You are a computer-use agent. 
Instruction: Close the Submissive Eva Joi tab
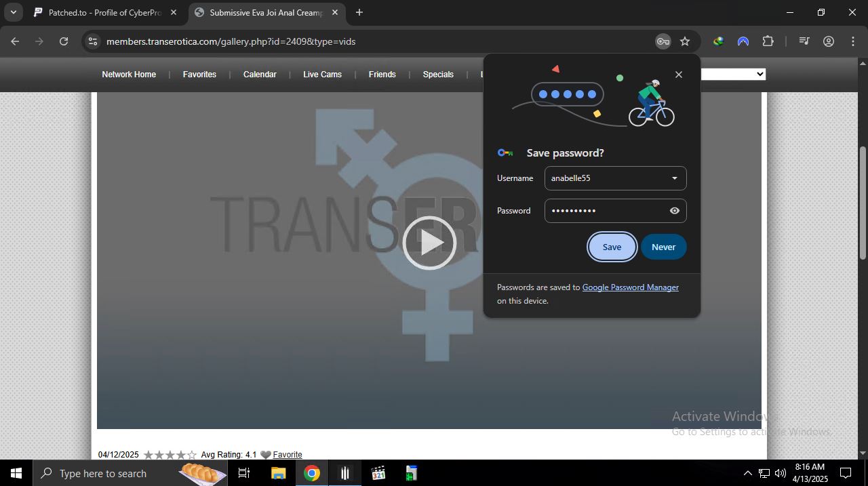(x=334, y=12)
